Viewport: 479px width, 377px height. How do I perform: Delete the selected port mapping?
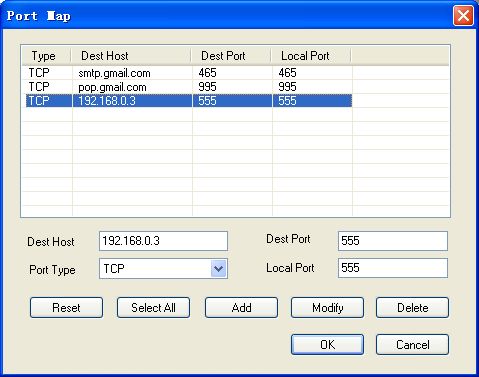coord(412,307)
